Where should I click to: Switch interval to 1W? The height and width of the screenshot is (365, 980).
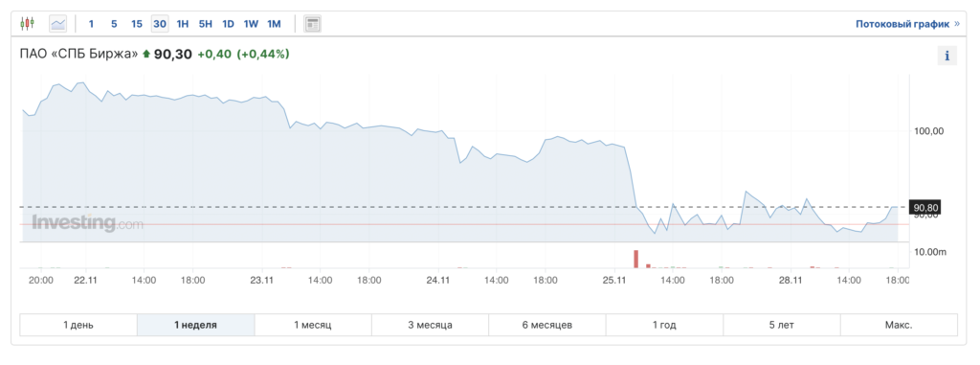[251, 24]
